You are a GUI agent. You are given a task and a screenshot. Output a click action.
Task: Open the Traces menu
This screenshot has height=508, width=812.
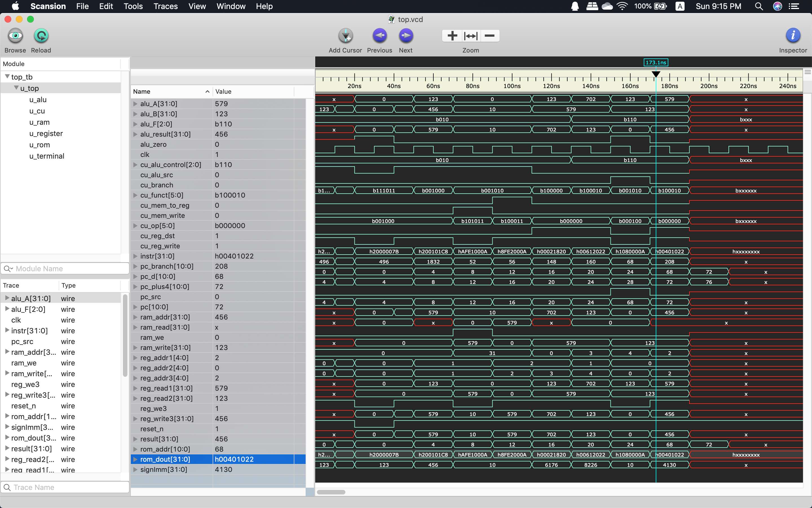click(x=166, y=6)
